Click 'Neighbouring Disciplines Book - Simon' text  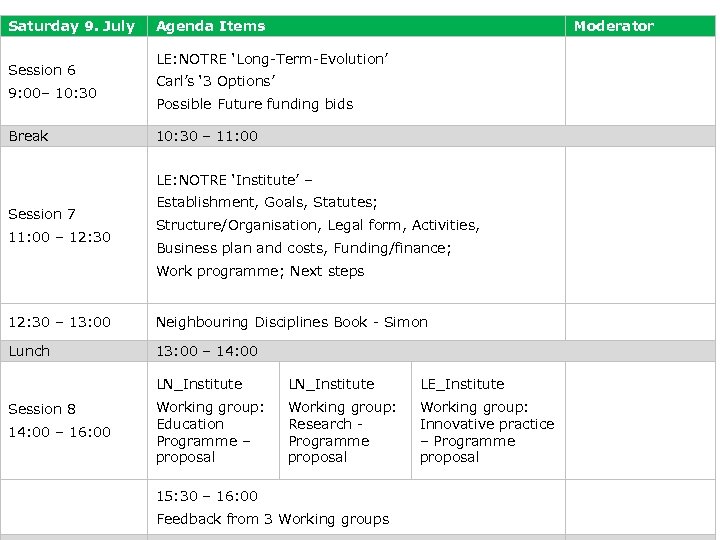[x=291, y=322]
